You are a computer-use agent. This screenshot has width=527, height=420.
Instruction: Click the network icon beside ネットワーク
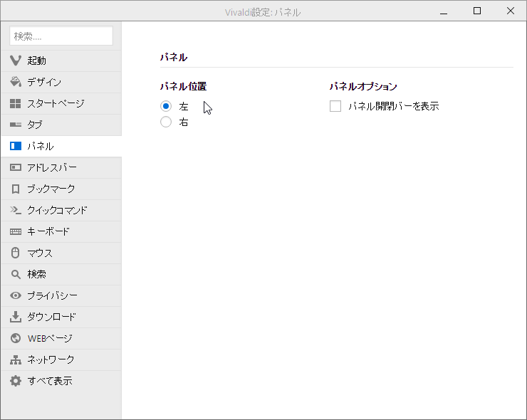coord(16,359)
